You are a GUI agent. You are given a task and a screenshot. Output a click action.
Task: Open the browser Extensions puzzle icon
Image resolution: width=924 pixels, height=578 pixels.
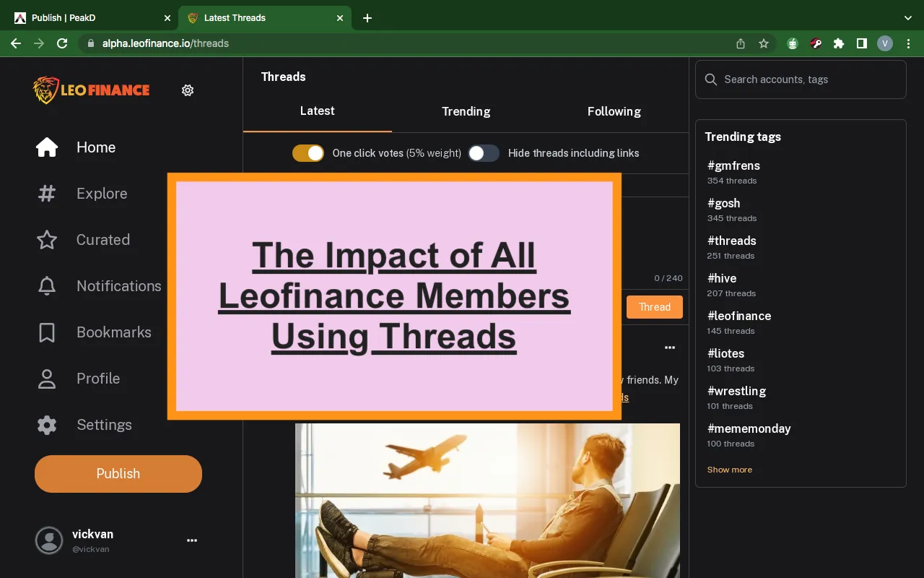coord(839,43)
